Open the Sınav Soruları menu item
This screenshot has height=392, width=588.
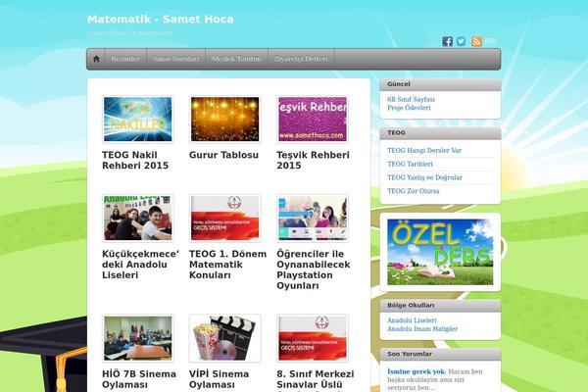pyautogui.click(x=175, y=59)
